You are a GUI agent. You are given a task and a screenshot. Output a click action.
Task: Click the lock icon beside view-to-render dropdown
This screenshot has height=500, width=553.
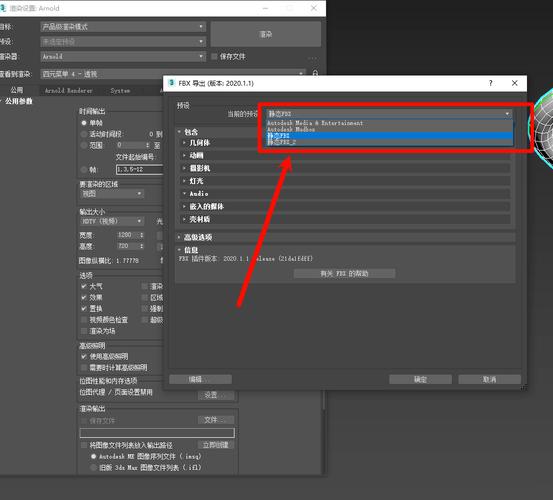(x=315, y=73)
